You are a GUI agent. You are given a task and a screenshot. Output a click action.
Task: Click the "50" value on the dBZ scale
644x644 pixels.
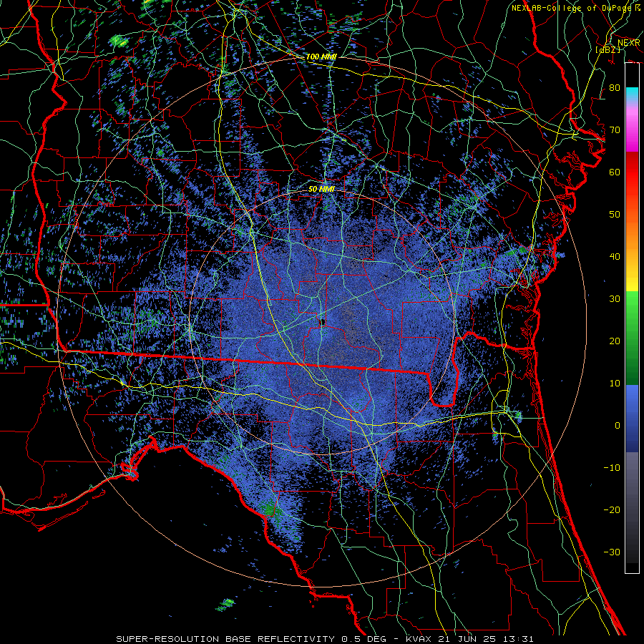tap(615, 214)
